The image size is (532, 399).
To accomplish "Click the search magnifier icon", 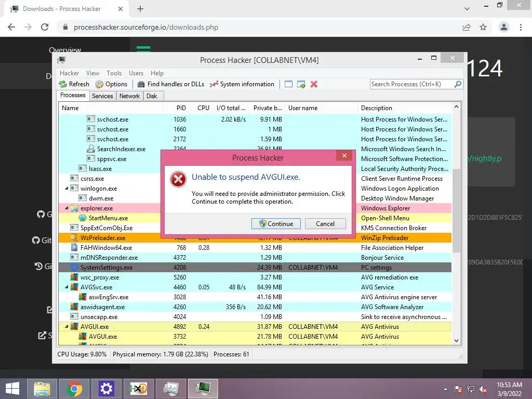I will (x=458, y=84).
